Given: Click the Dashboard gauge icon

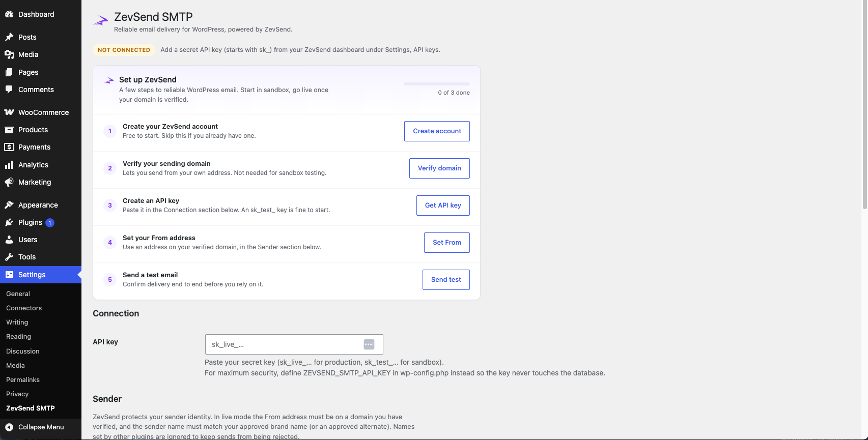Looking at the screenshot, I should tap(9, 14).
